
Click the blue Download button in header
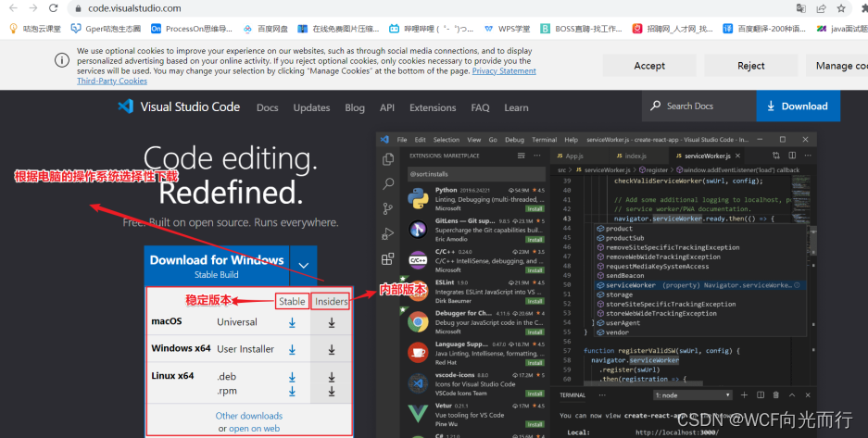click(x=799, y=106)
